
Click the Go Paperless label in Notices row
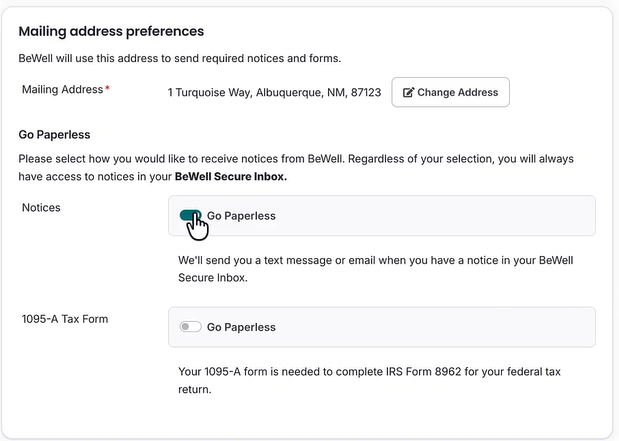241,216
